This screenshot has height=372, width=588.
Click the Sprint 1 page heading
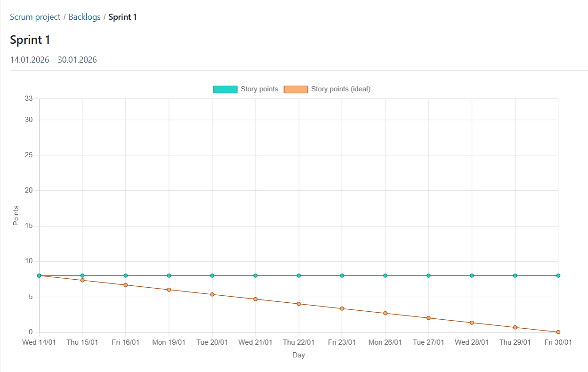(x=30, y=40)
